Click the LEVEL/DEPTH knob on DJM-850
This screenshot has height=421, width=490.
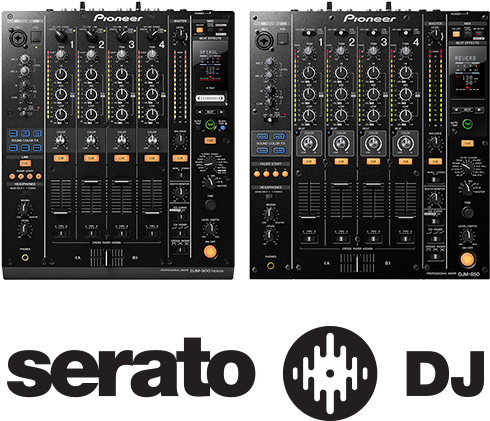[x=467, y=236]
